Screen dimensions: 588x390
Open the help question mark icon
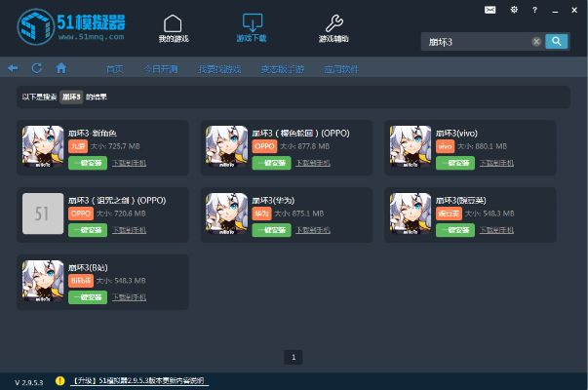pyautogui.click(x=534, y=10)
